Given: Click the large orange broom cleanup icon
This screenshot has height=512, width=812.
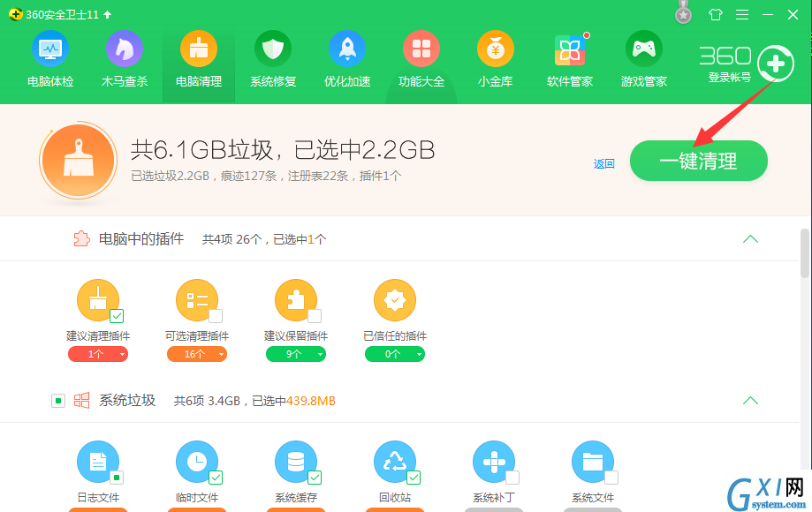Looking at the screenshot, I should point(79,161).
